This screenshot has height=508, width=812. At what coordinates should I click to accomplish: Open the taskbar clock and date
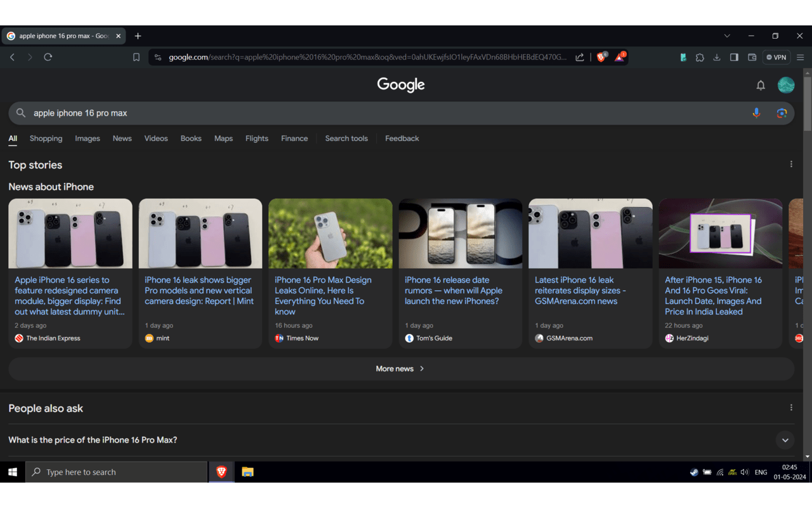[790, 472]
